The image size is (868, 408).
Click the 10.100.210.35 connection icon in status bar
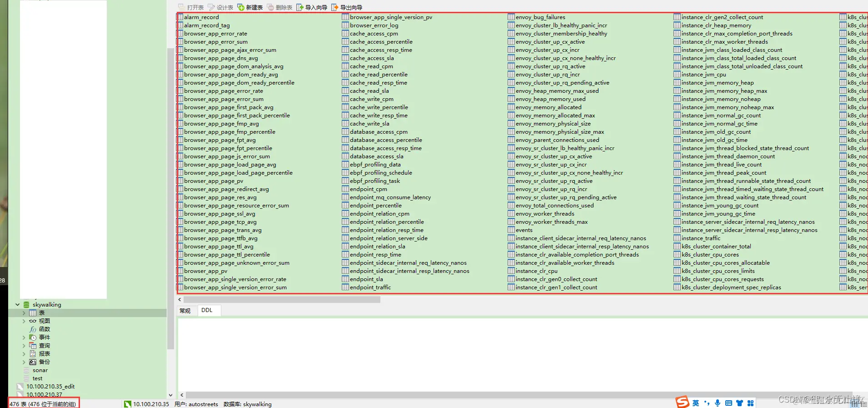coord(128,404)
